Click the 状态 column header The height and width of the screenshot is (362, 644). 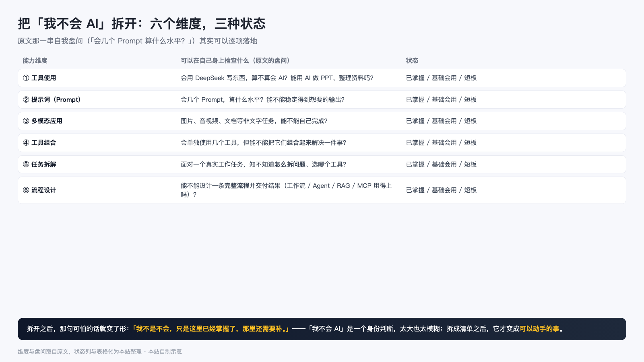412,61
